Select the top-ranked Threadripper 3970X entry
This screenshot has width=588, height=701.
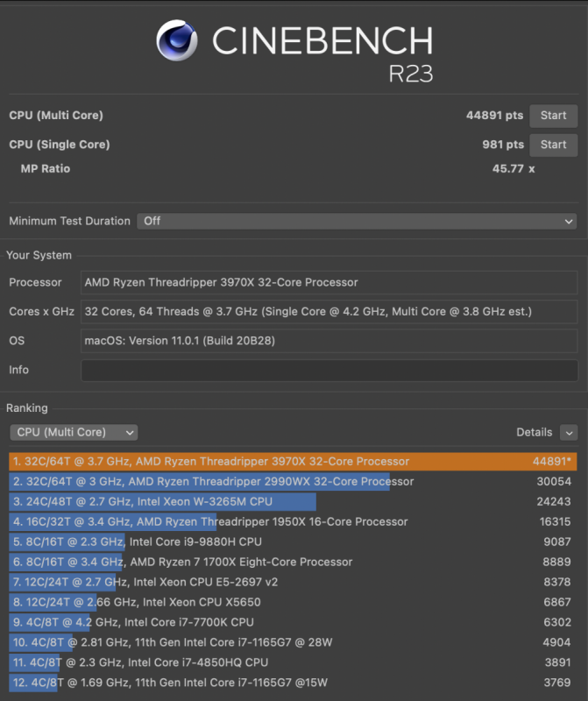[x=263, y=461]
